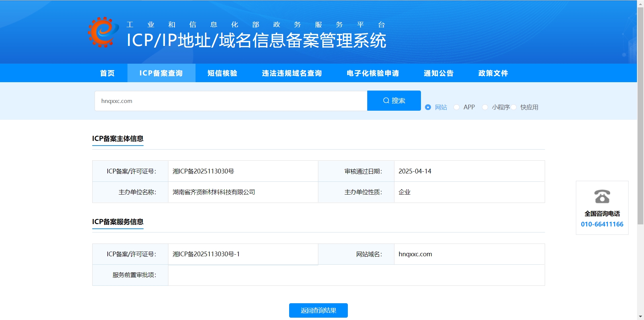Viewport: 644px width, 320px height.
Task: Click the ICP备案主体信息 heading
Action: (x=118, y=139)
